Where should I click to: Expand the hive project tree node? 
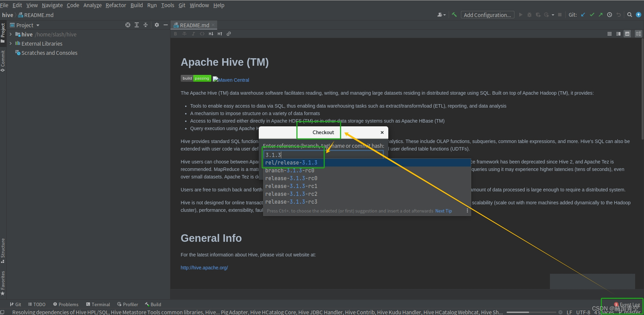pyautogui.click(x=11, y=34)
